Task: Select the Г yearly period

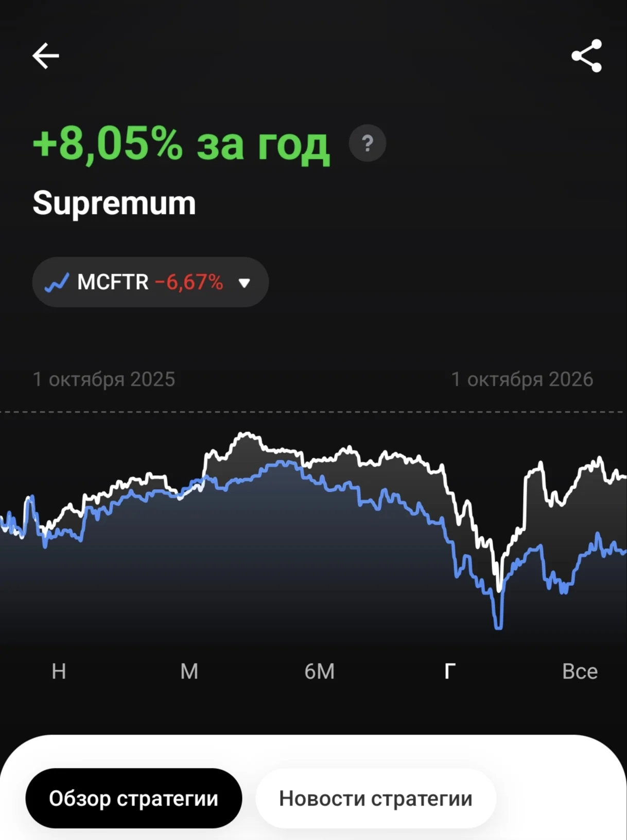Action: (x=450, y=671)
